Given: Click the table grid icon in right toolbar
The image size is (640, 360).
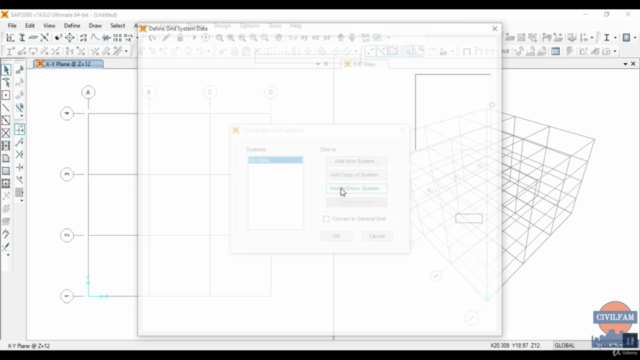Looking at the screenshot, I should (556, 51).
